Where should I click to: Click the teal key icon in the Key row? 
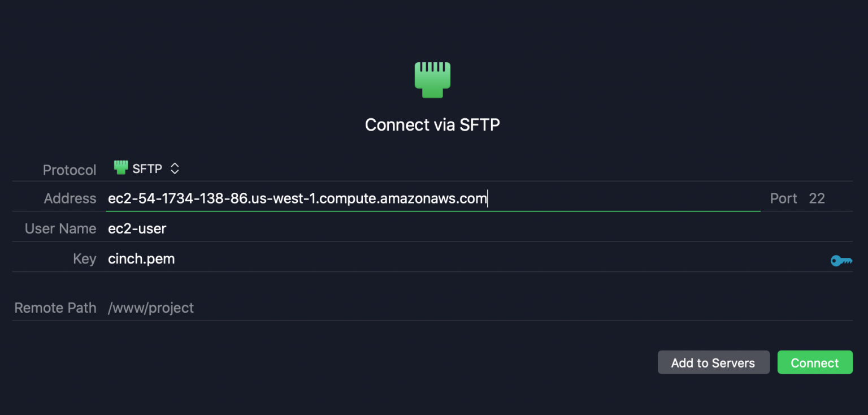[841, 261]
